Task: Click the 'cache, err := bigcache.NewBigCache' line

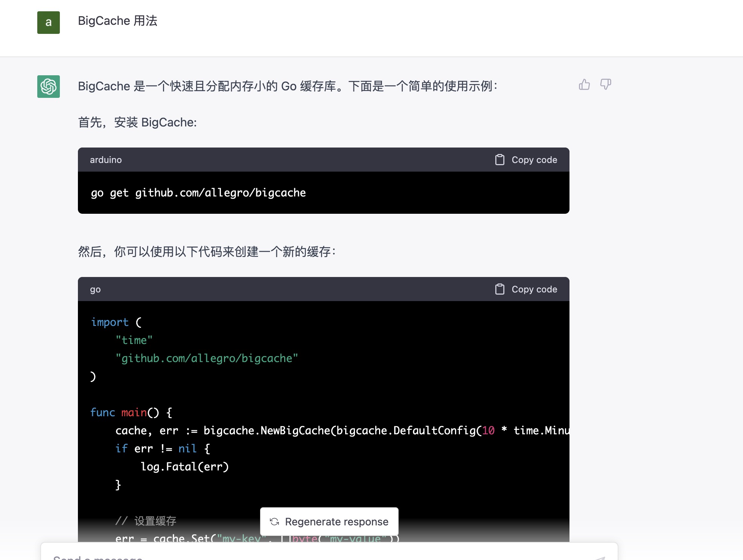Action: click(342, 431)
